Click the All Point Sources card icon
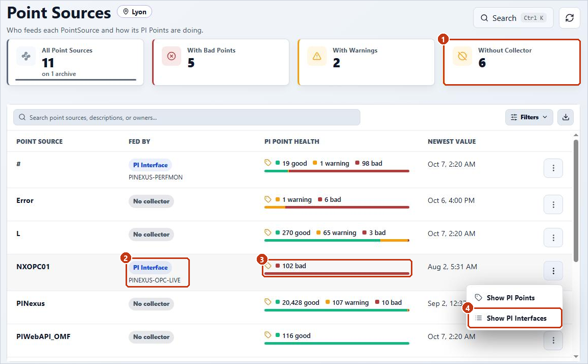588x364 pixels. 26,56
